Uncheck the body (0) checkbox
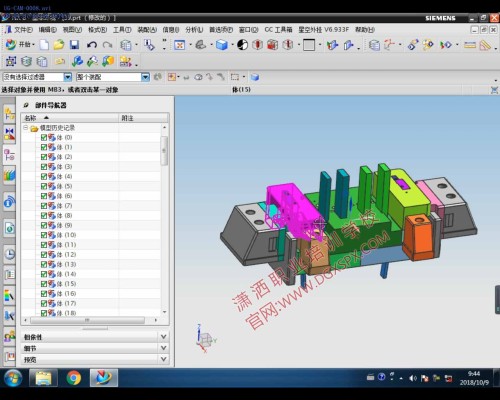The width and height of the screenshot is (500, 400). coord(44,137)
